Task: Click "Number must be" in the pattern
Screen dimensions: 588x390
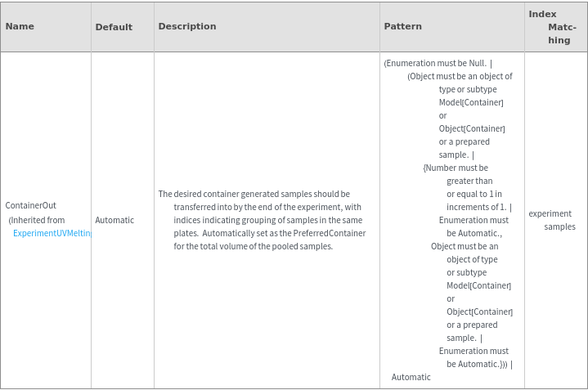Action: (x=456, y=168)
